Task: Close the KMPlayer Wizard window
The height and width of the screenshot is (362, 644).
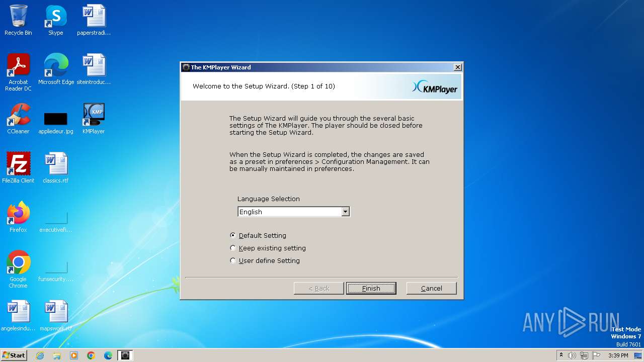Action: click(x=457, y=67)
